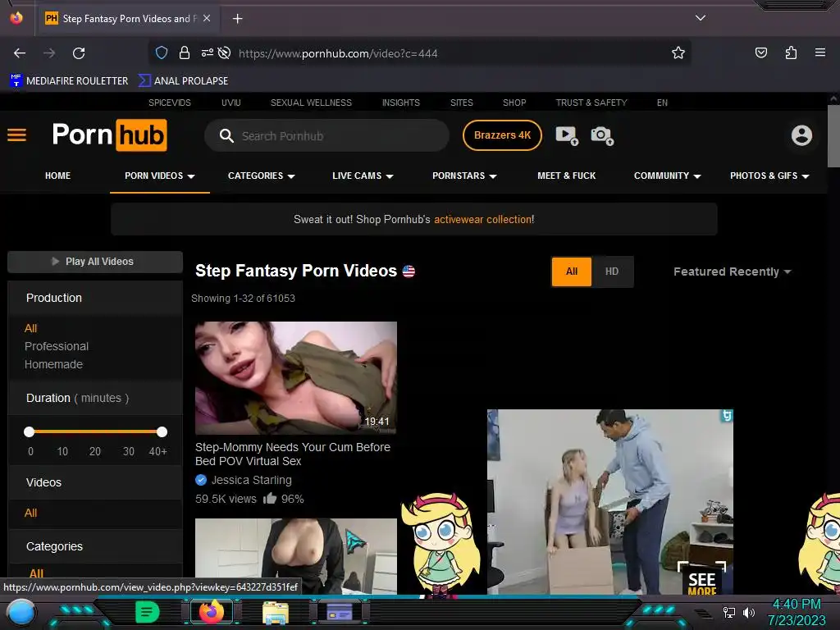Open the activewear collection link
840x630 pixels.
click(483, 219)
